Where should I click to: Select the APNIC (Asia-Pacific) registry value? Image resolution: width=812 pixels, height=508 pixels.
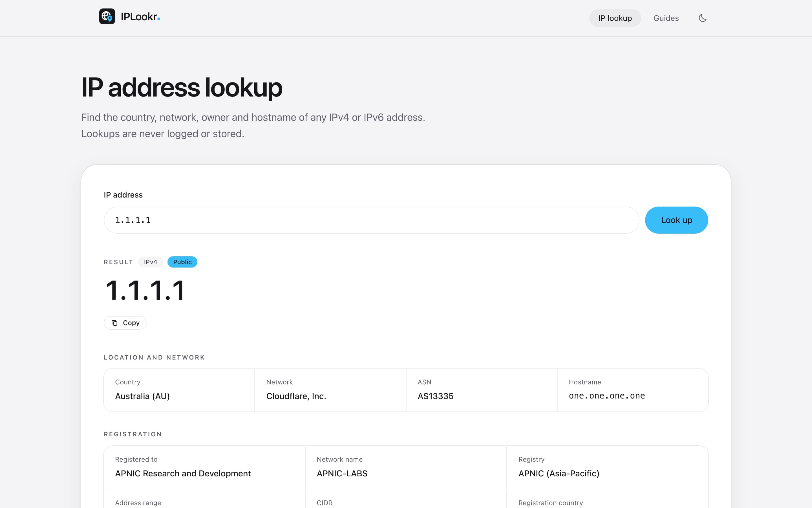559,473
